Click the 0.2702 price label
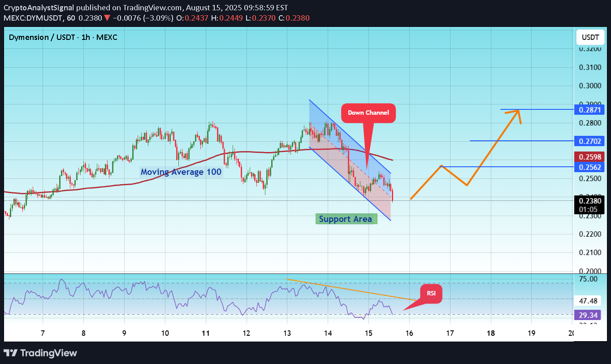 [x=590, y=141]
